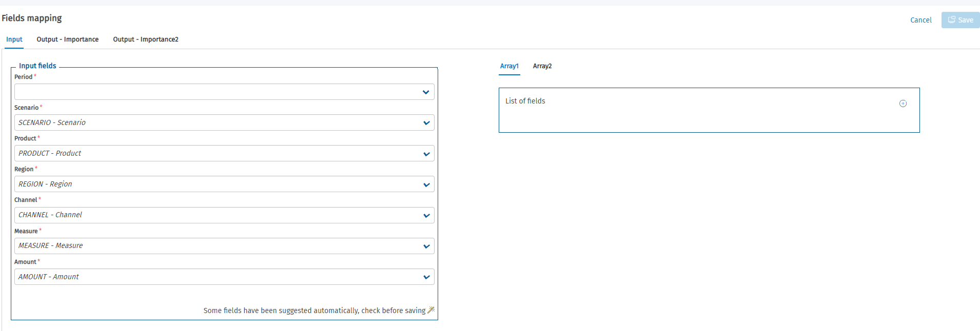Click the add field plus icon

903,104
